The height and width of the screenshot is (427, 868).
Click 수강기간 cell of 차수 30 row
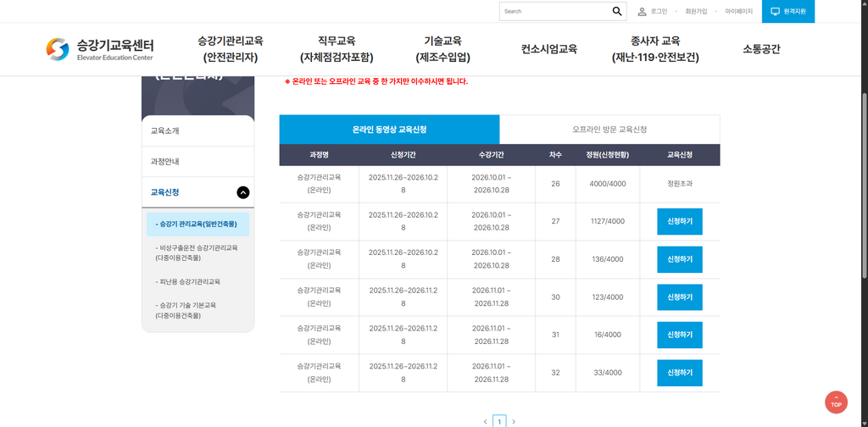tap(492, 297)
